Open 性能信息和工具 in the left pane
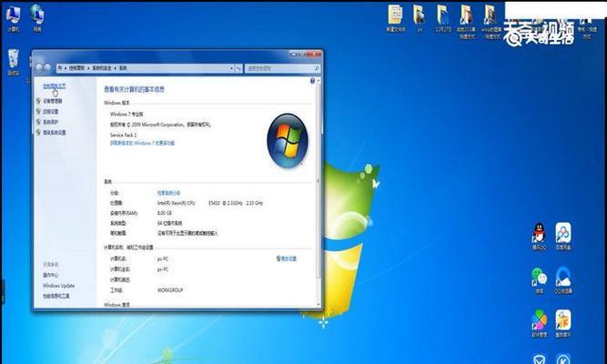This screenshot has width=607, height=364. pos(56,297)
